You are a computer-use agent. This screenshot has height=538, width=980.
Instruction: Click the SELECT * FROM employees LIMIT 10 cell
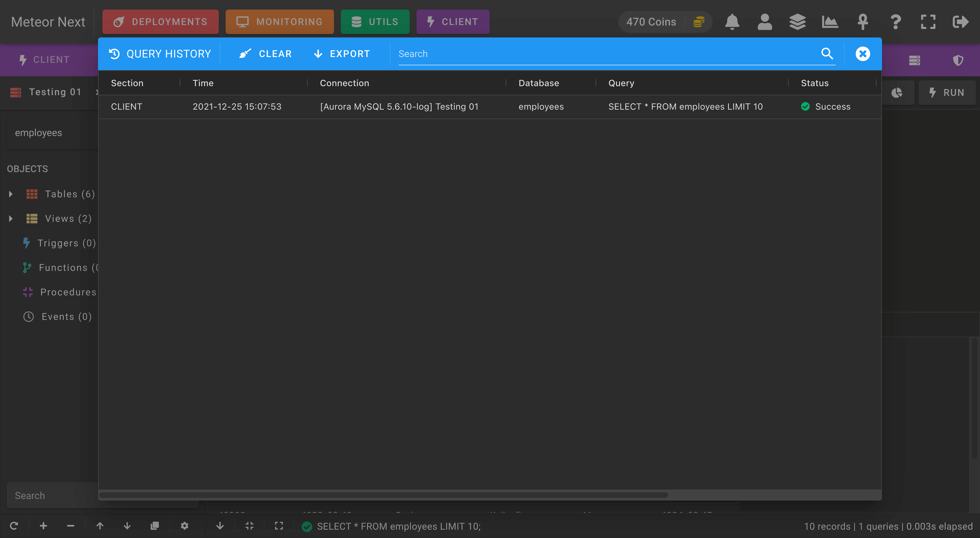tap(685, 107)
